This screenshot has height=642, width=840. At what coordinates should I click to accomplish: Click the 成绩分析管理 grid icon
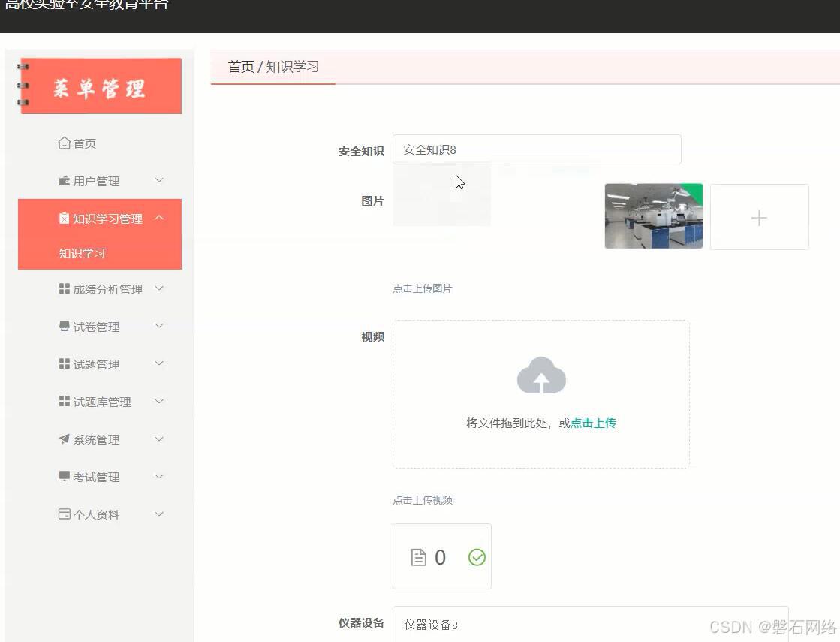pos(65,288)
